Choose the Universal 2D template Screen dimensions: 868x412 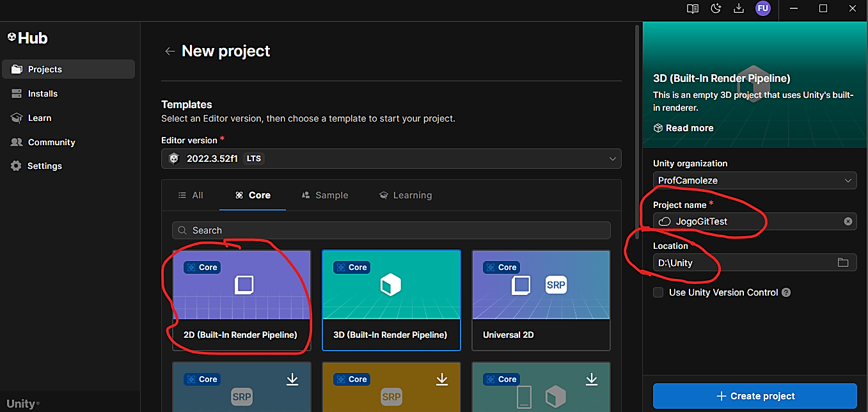point(541,300)
